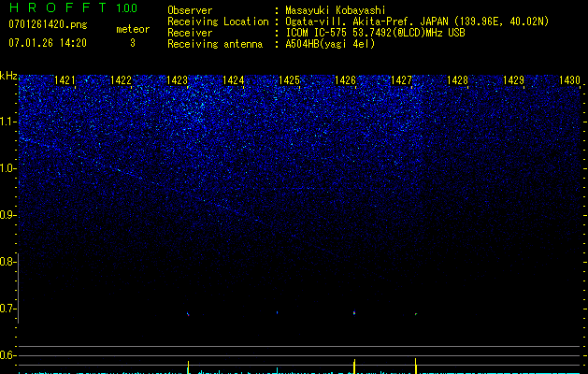Click time marker 1429
The width and height of the screenshot is (588, 374).
pyautogui.click(x=513, y=80)
